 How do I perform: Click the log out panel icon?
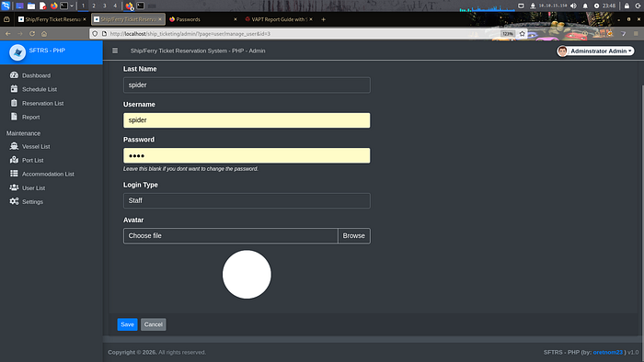point(638,6)
